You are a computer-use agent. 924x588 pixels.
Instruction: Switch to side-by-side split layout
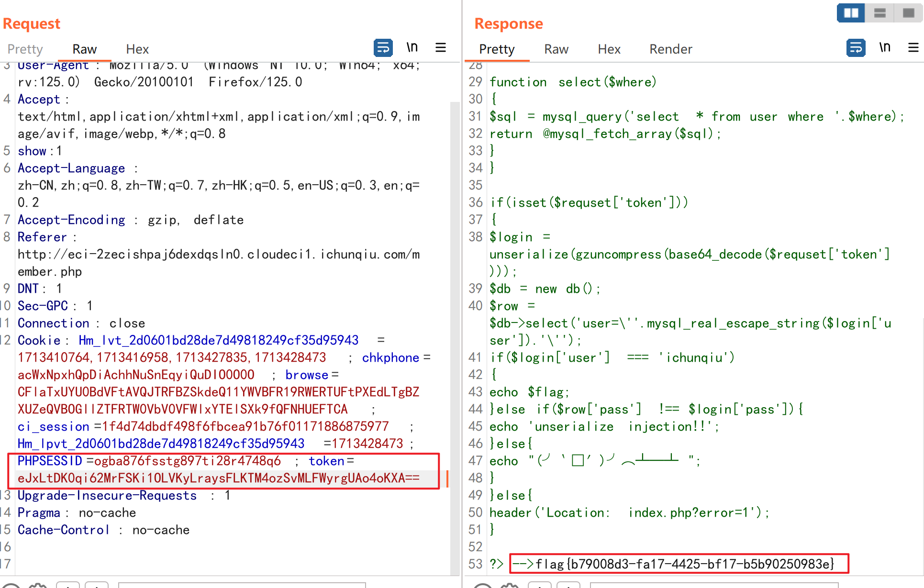(851, 13)
